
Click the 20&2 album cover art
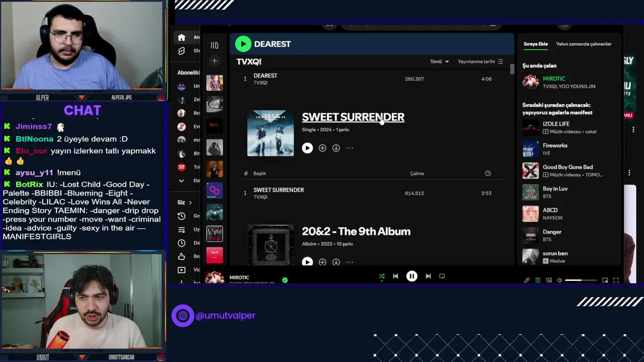pyautogui.click(x=271, y=245)
